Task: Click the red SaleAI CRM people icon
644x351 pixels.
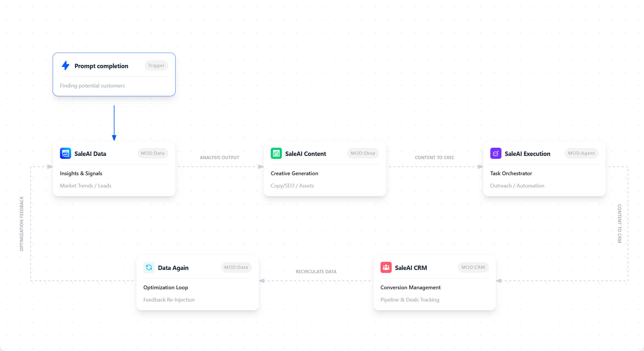Action: [x=386, y=267]
